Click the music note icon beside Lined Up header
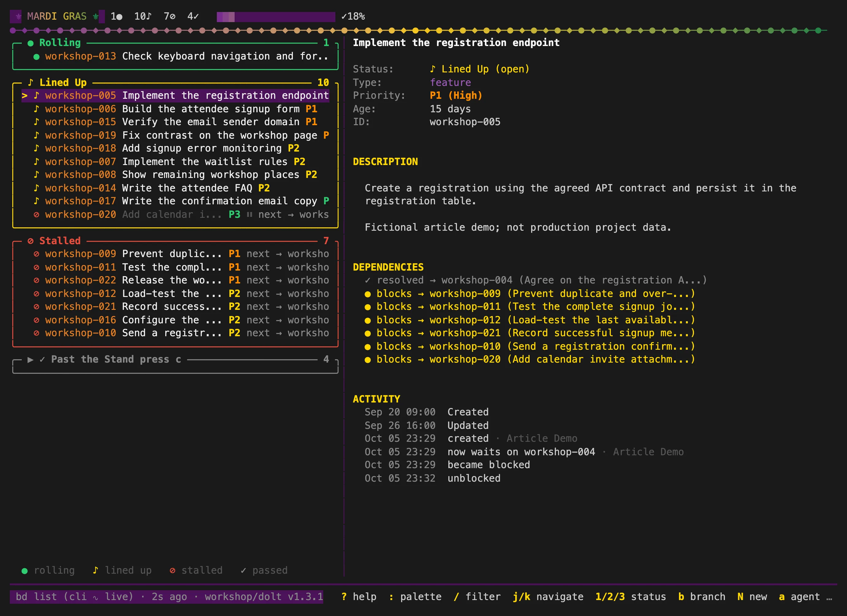 [x=31, y=82]
